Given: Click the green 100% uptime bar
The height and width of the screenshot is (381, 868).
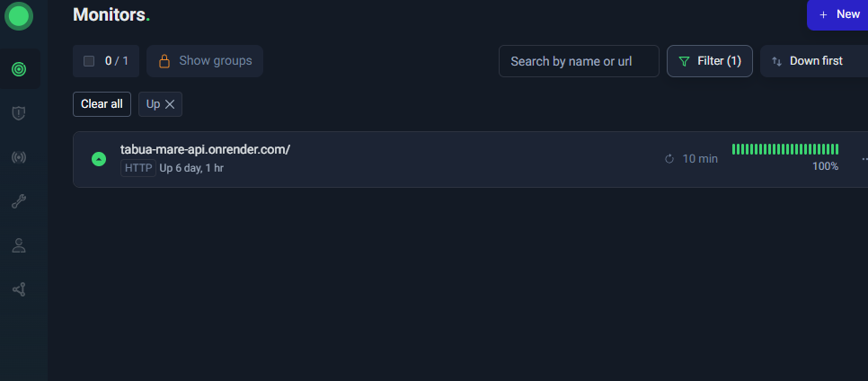Looking at the screenshot, I should (784, 149).
